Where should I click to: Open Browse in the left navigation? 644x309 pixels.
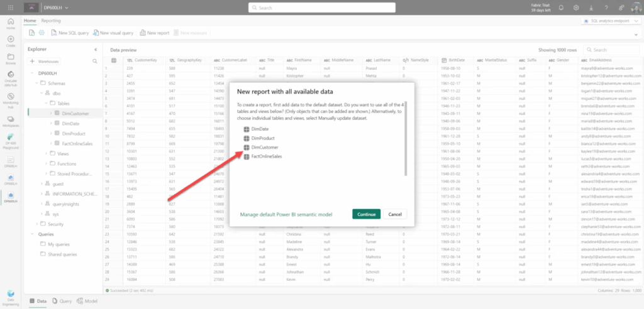[x=11, y=58]
